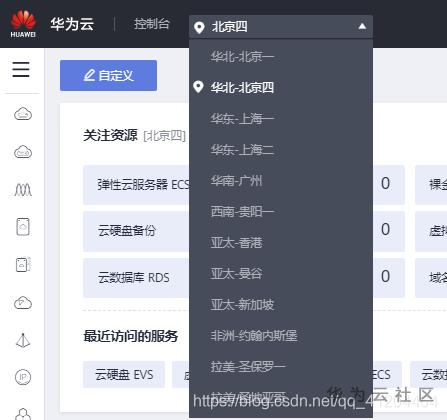Collapse the 北京四 region dropdown arrow

click(x=362, y=26)
